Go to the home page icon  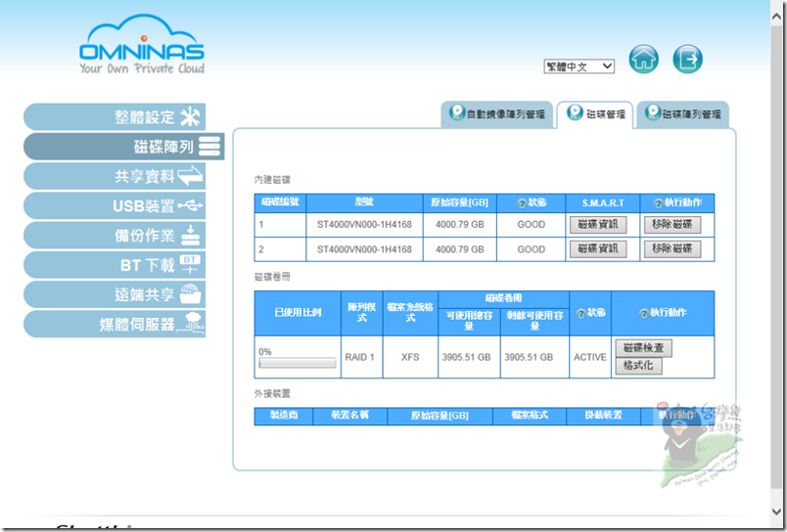point(643,60)
